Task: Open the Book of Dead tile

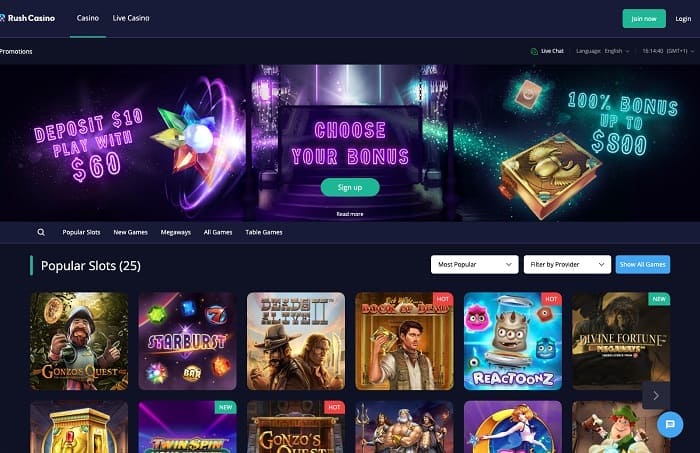Action: click(404, 341)
